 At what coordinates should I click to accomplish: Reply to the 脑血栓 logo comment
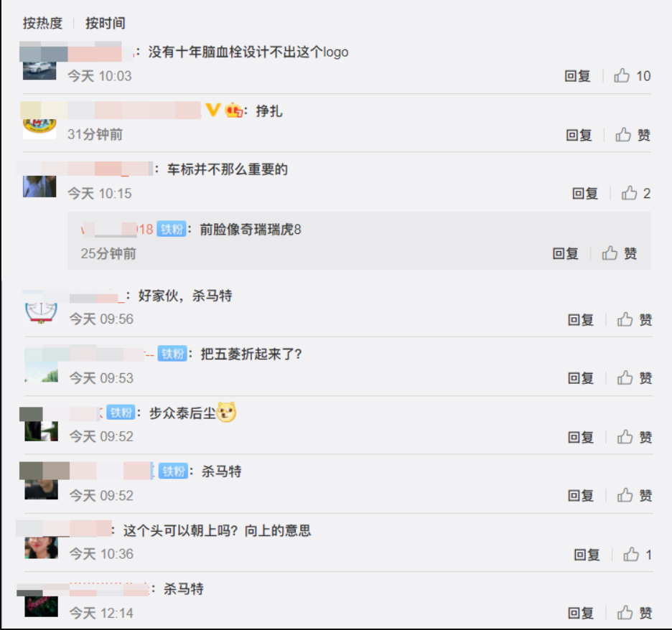click(x=577, y=76)
